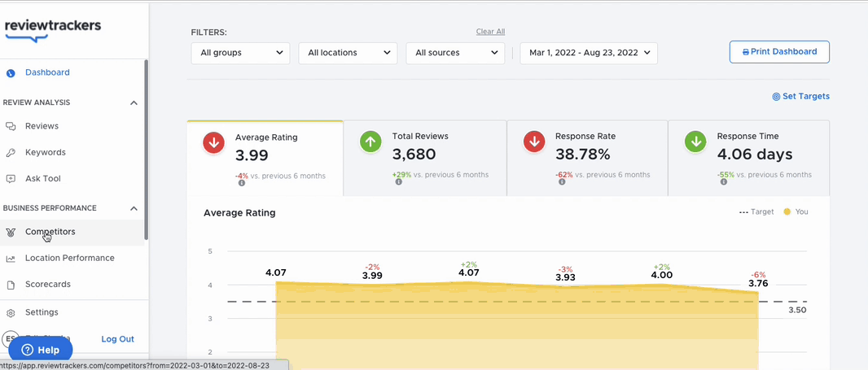
Task: Select the Response Rate metric tab
Action: coord(587,159)
